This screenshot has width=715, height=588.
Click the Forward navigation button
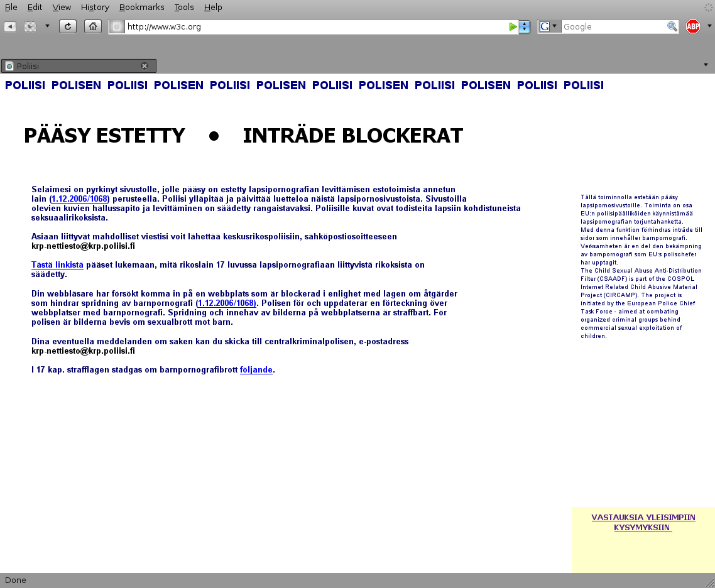click(x=30, y=26)
